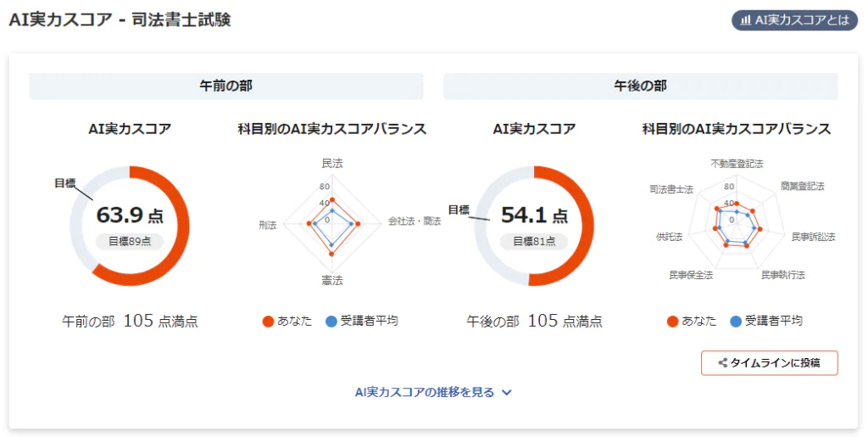868x437 pixels.
Task: Click share icon on タイムラインに投稿 button
Action: (x=722, y=363)
